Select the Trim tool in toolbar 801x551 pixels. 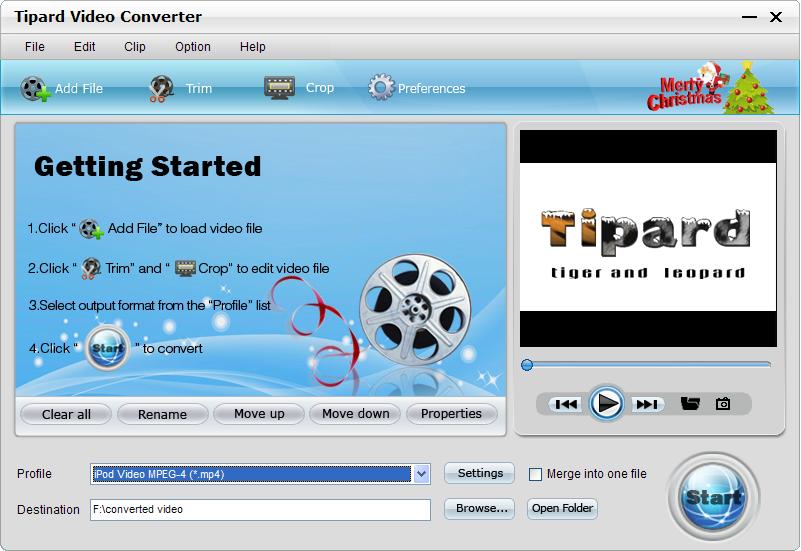point(180,88)
